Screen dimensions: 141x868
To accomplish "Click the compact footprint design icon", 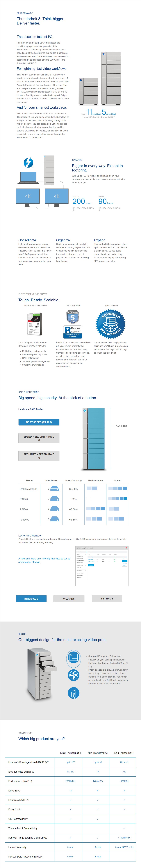I will point(73,657).
